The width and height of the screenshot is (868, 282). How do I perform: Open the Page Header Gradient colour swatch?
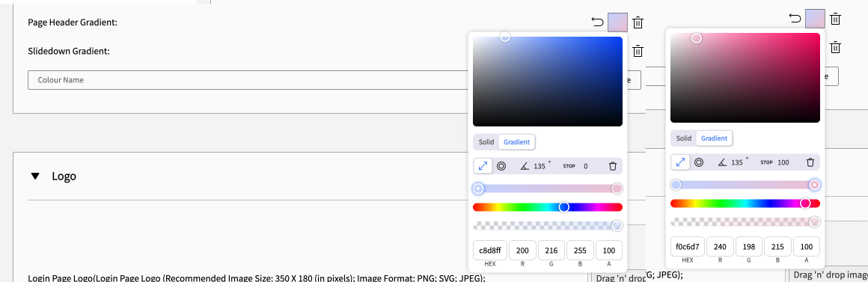click(x=617, y=22)
